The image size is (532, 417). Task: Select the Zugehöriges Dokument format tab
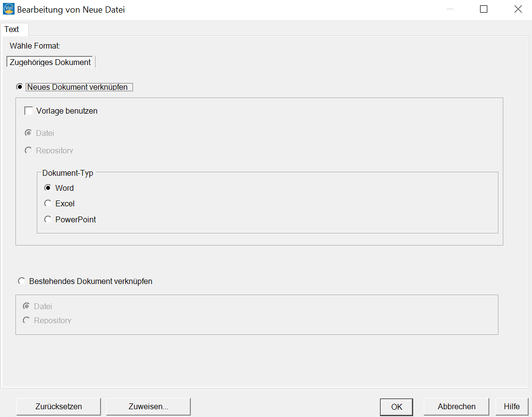(50, 62)
